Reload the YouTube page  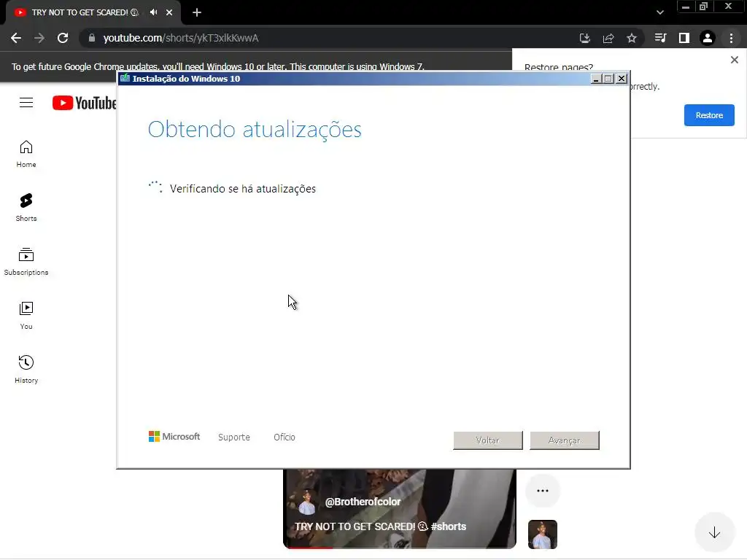pyautogui.click(x=63, y=38)
